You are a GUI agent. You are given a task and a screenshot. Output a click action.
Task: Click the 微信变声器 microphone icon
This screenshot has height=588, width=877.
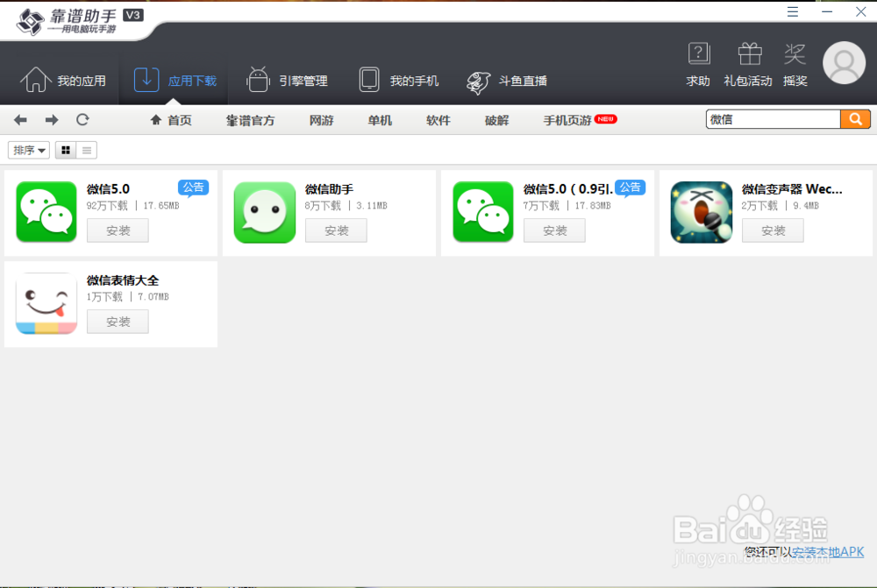[702, 212]
